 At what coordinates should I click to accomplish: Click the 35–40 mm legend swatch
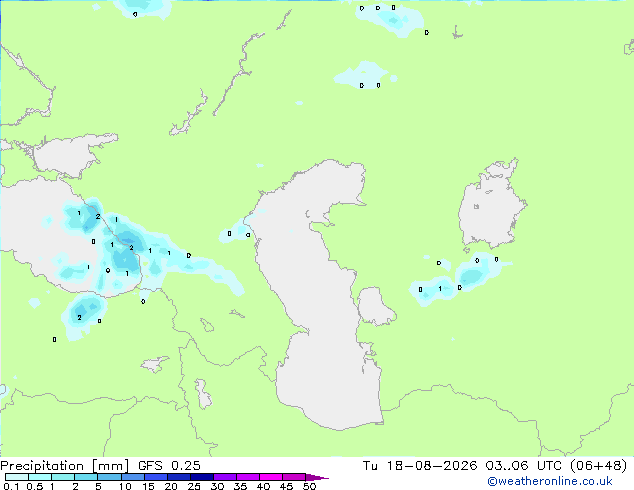(247, 477)
